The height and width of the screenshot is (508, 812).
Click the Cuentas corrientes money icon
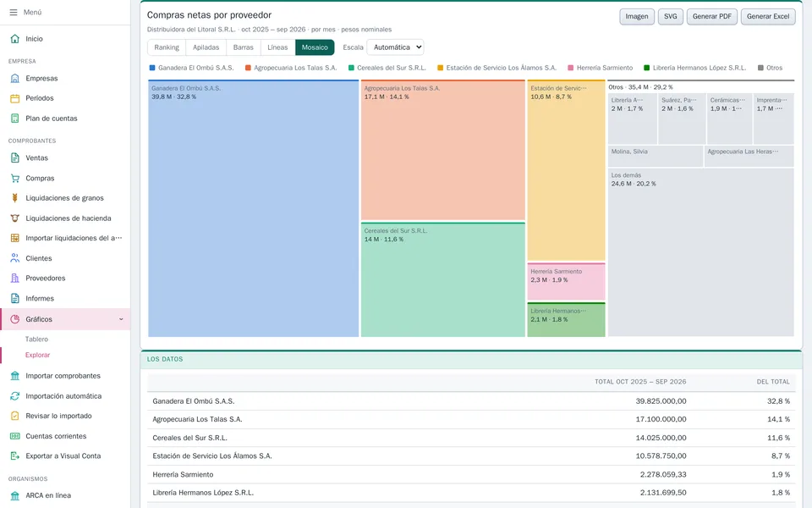click(x=15, y=436)
